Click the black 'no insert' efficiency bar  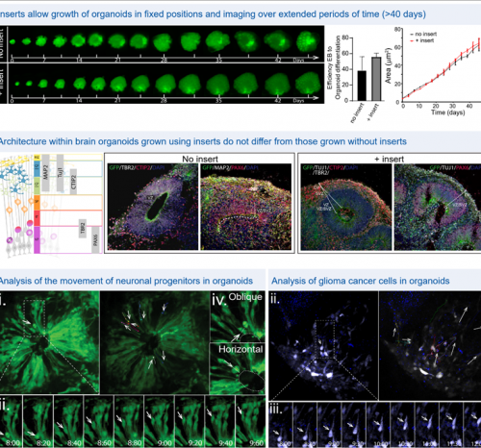point(362,86)
